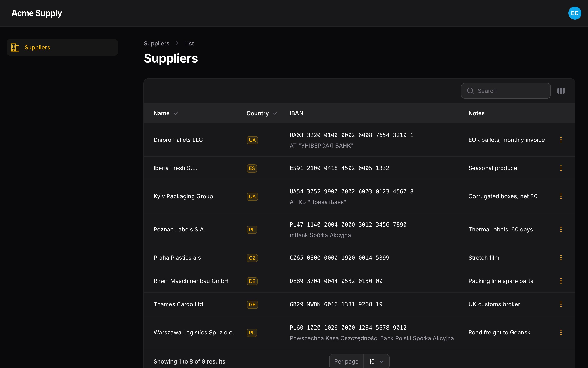The image size is (588, 368).
Task: Open actions menu for Dnipro Pallets LLC
Action: click(561, 140)
